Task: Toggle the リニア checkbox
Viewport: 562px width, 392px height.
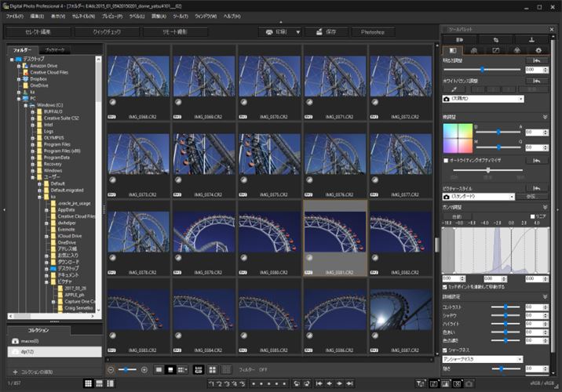Action: (532, 216)
